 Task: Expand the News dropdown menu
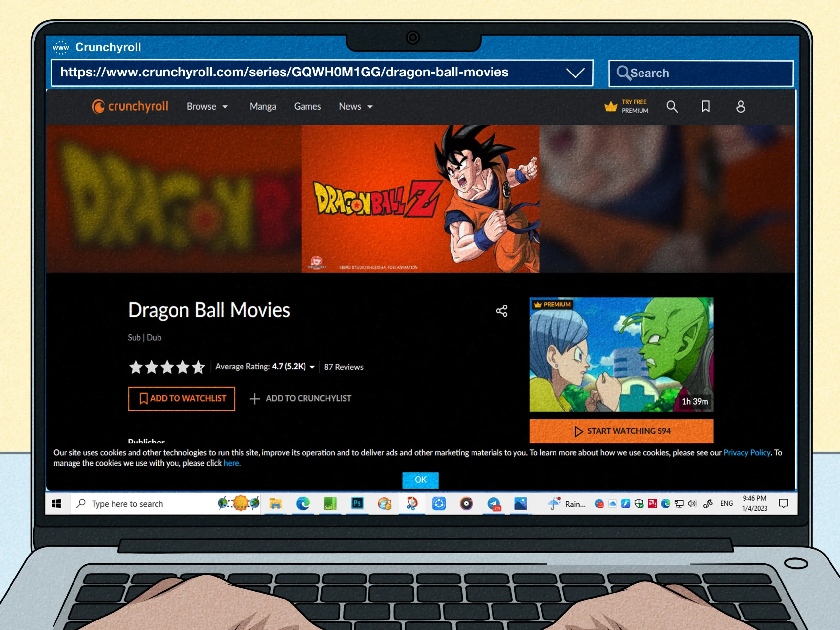point(355,107)
